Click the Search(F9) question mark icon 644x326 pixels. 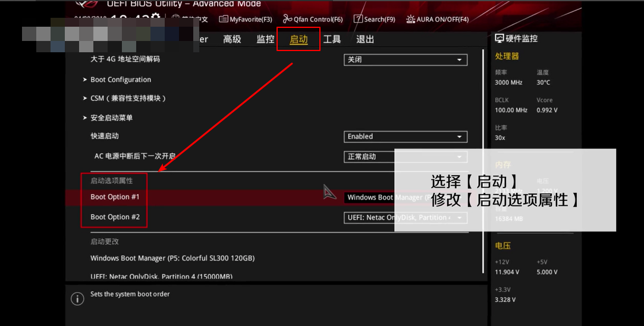pos(358,19)
